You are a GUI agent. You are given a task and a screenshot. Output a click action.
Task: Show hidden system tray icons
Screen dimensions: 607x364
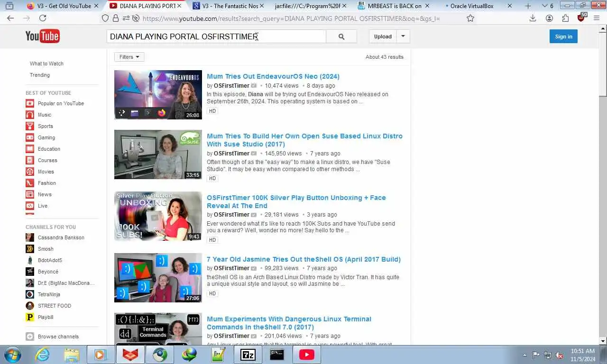(x=524, y=355)
